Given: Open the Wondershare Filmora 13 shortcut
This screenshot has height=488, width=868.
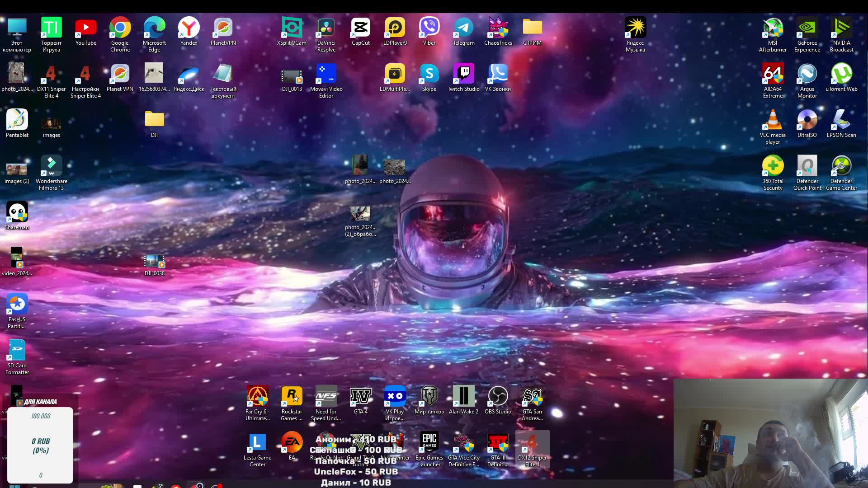Looking at the screenshot, I should pos(51,166).
